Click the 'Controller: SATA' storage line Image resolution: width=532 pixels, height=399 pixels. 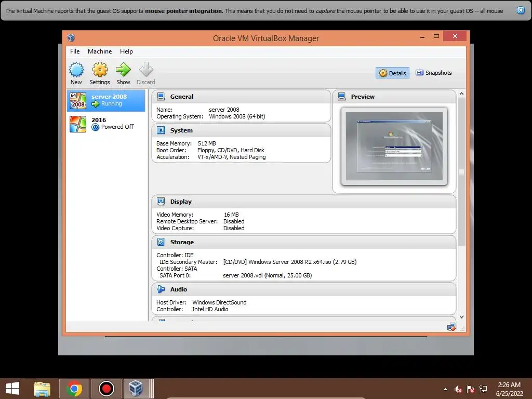(177, 269)
